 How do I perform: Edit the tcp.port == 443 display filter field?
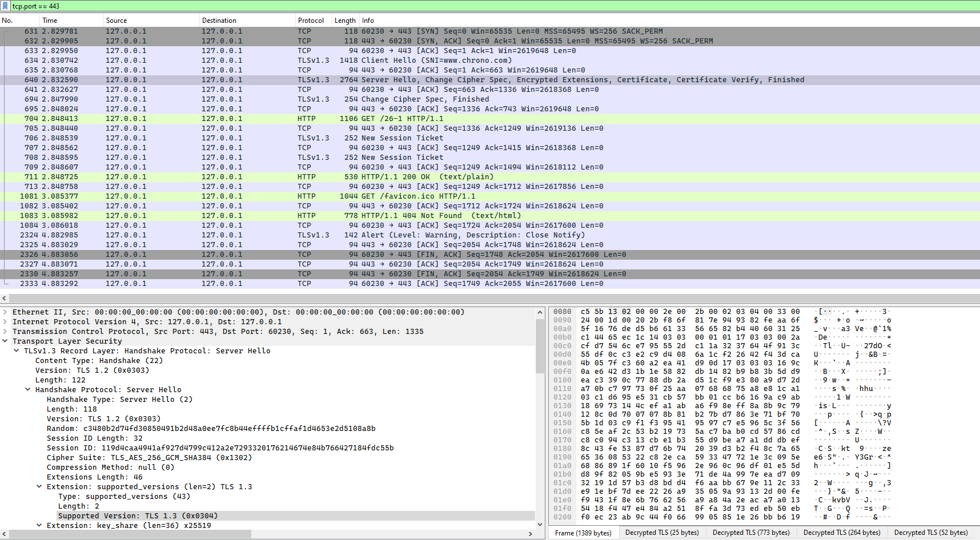point(495,6)
